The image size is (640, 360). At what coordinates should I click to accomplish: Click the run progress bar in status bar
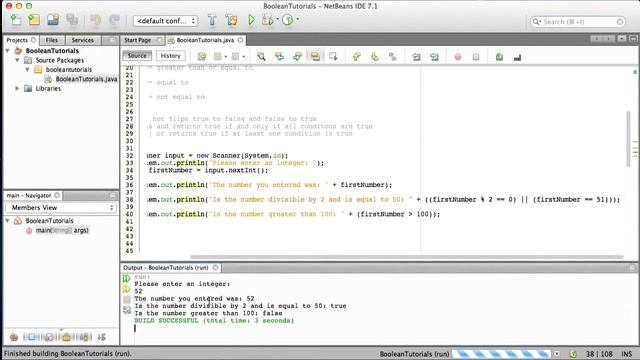[x=502, y=353]
